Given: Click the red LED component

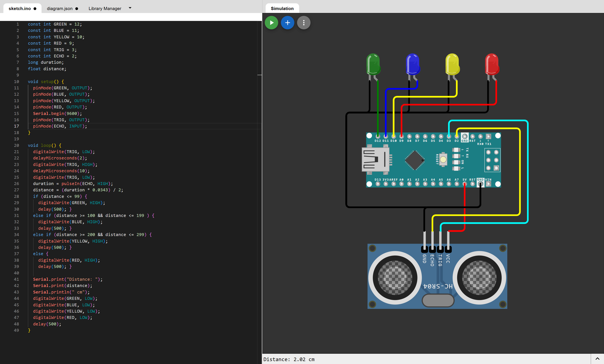Looking at the screenshot, I should [x=492, y=64].
